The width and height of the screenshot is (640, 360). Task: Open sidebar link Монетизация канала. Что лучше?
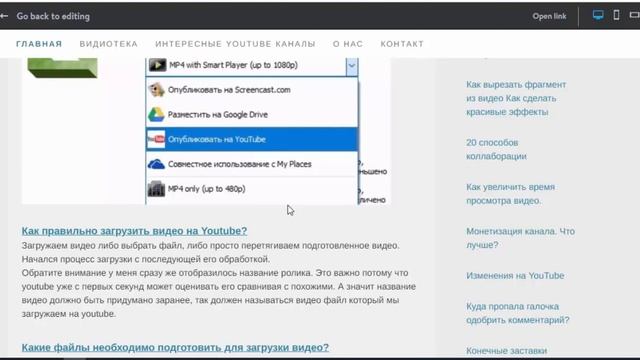(520, 238)
